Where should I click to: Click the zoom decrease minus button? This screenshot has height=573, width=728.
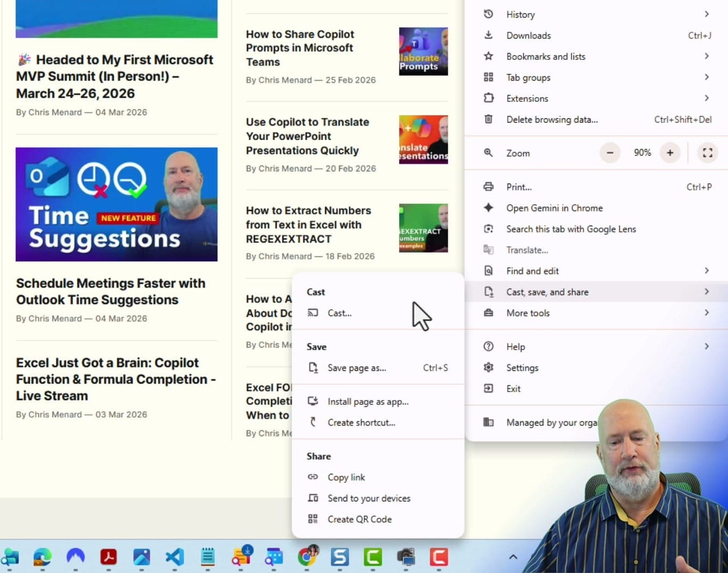tap(610, 153)
